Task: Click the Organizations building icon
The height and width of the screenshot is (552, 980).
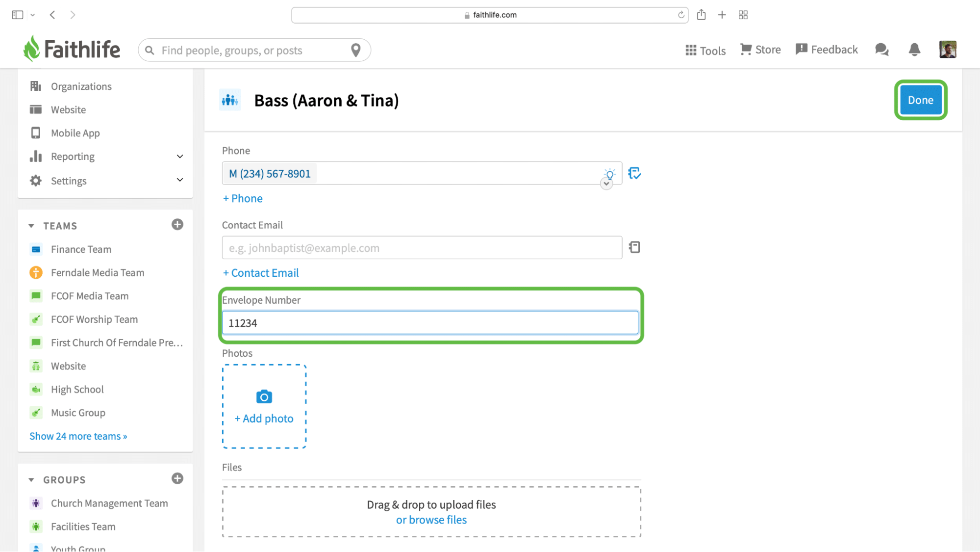Action: tap(36, 86)
